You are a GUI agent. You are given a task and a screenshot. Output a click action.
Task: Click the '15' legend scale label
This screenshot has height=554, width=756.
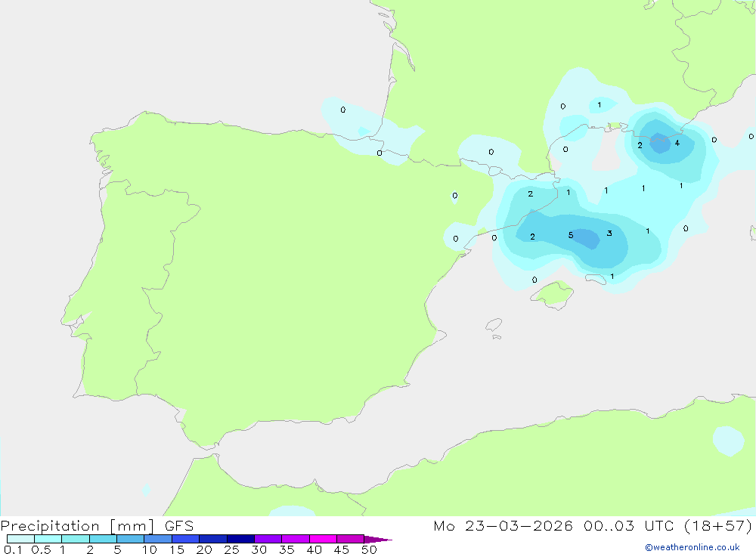177,549
